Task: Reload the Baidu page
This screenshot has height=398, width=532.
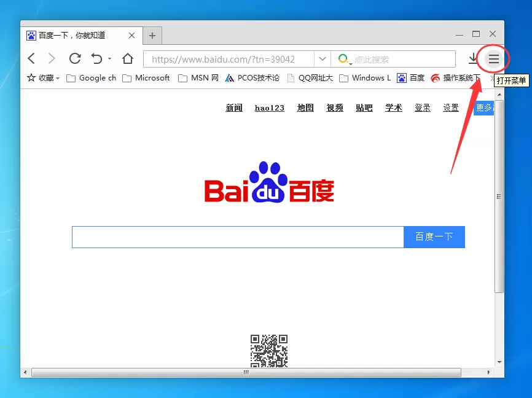Action: 75,59
